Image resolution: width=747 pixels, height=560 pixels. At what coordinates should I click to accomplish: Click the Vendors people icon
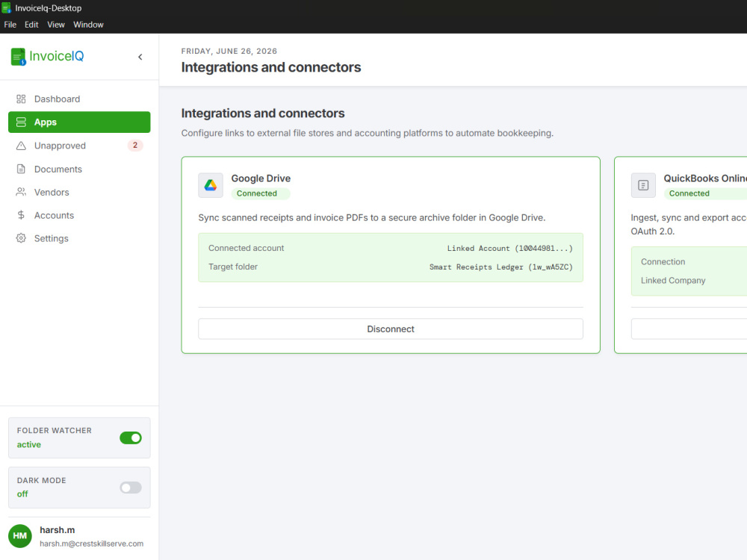tap(21, 192)
